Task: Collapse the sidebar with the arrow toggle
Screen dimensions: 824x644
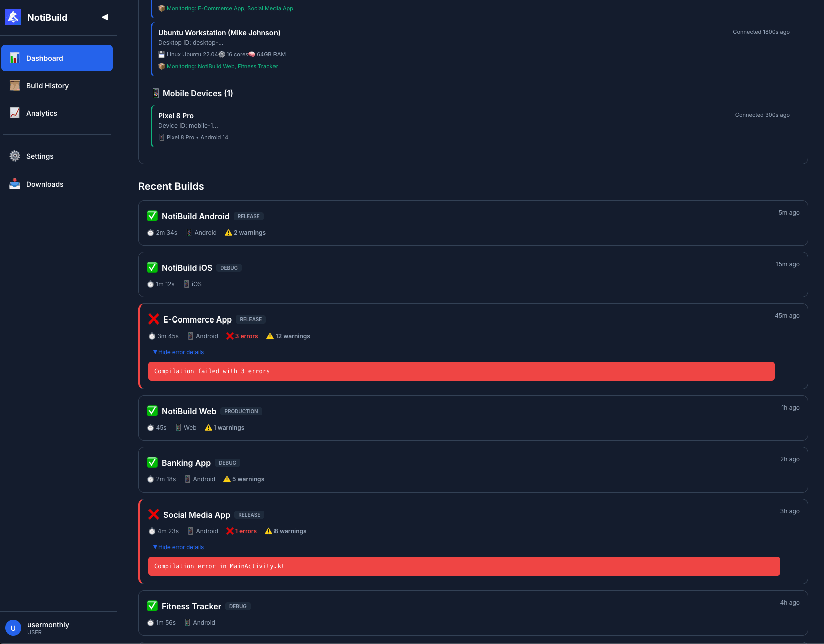Action: click(x=104, y=17)
